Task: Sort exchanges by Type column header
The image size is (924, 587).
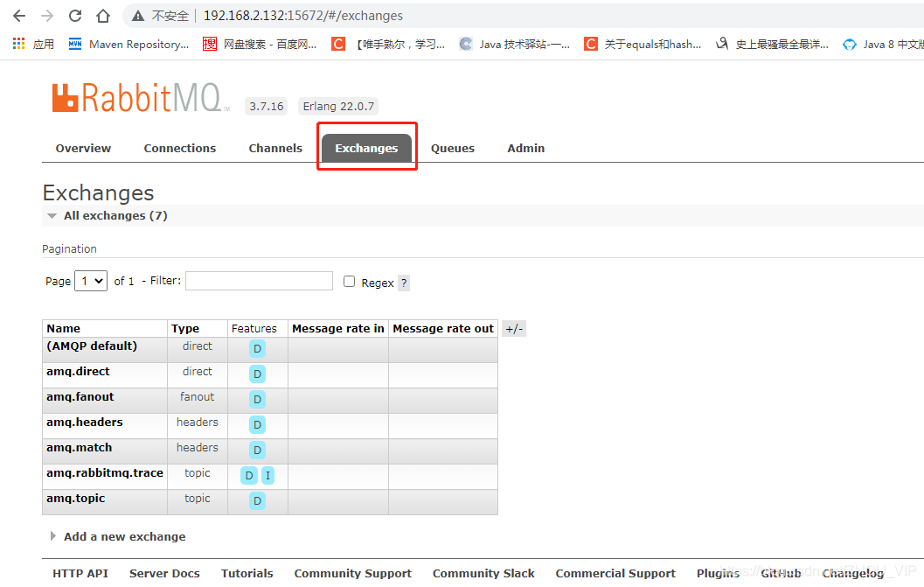Action: [x=185, y=329]
